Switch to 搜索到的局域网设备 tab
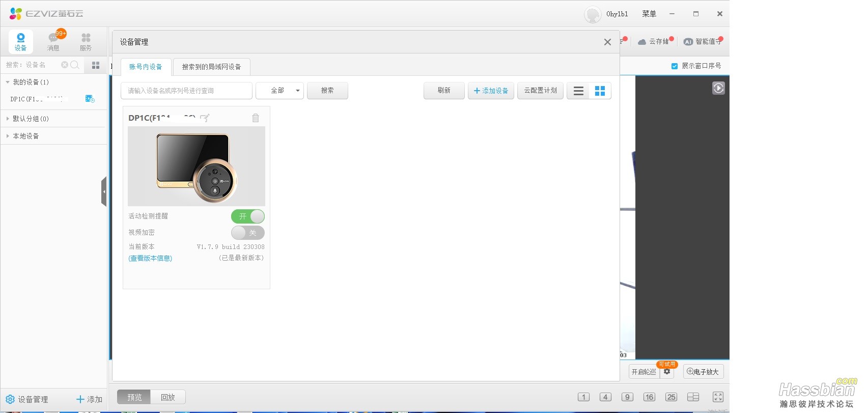868x413 pixels. [212, 67]
